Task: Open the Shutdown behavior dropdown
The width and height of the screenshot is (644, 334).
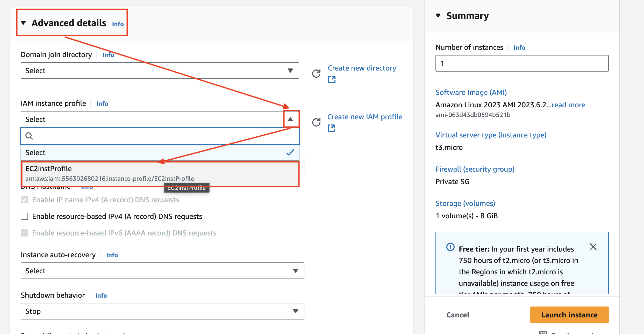Action: point(162,311)
